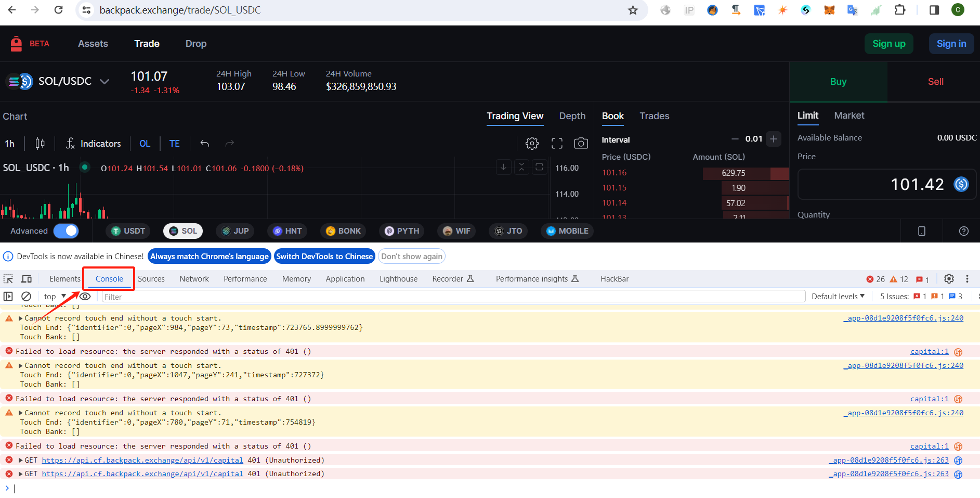Open the Drop menu item
The width and height of the screenshot is (980, 498).
click(196, 44)
